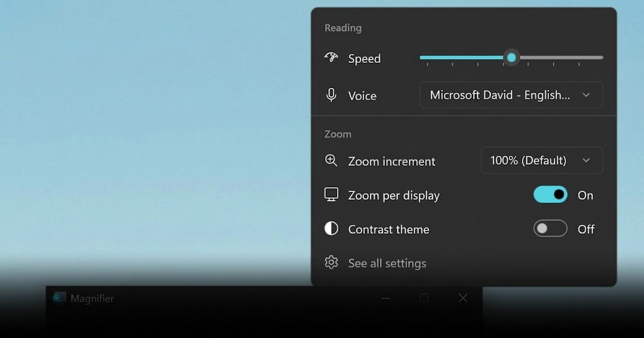Click the Magnifier title text

point(92,298)
